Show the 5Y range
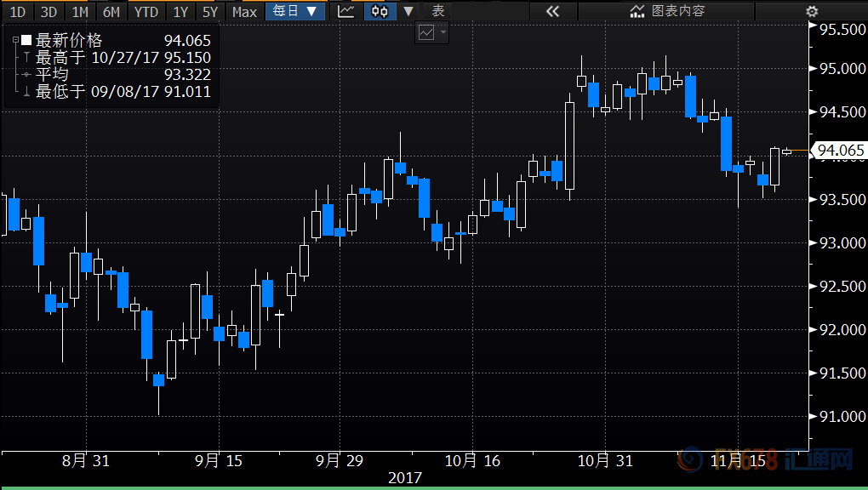 (x=210, y=11)
